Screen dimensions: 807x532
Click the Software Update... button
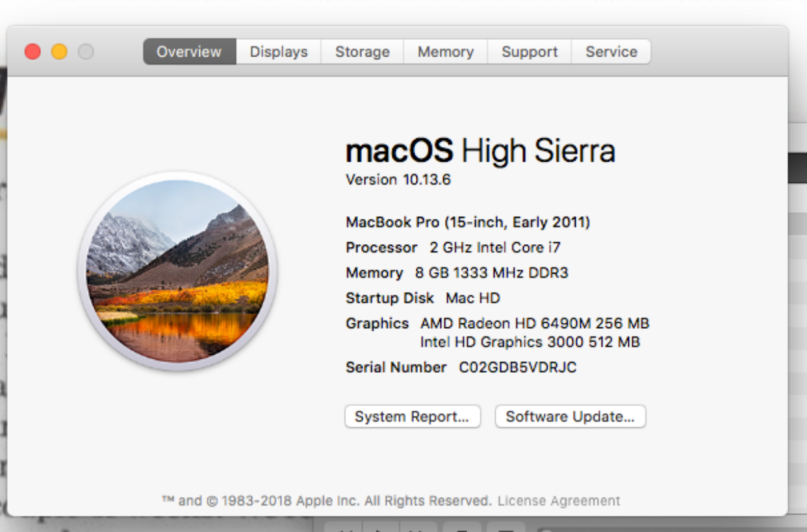coord(570,416)
